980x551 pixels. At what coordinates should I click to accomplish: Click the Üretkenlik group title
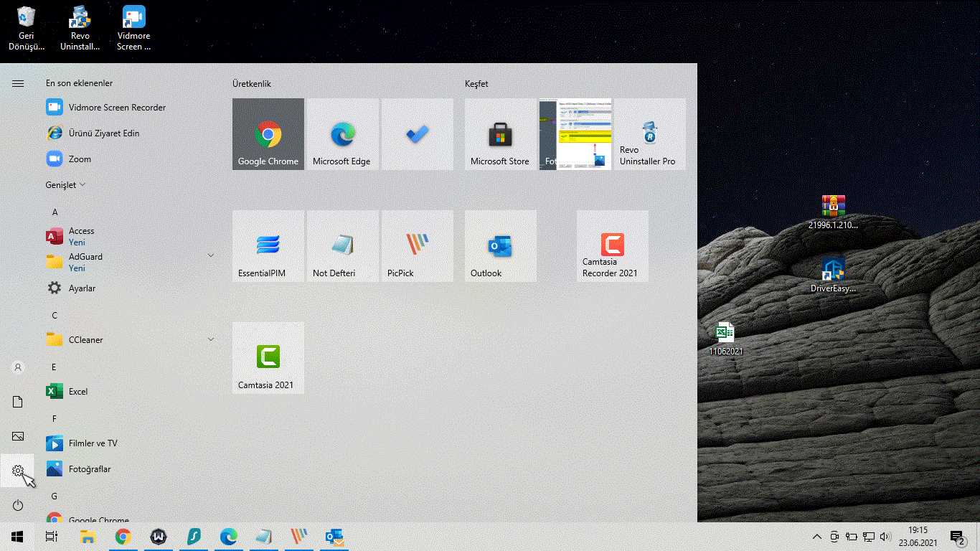pyautogui.click(x=252, y=84)
